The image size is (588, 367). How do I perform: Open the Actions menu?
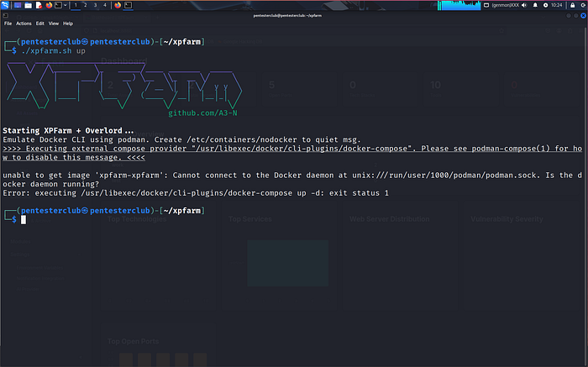24,24
